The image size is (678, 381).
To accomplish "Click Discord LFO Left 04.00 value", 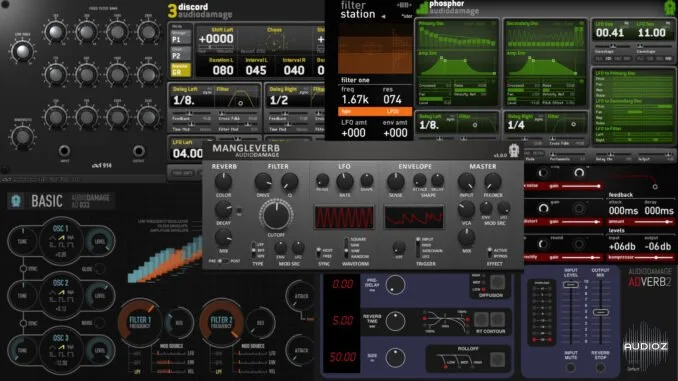I will (x=188, y=154).
